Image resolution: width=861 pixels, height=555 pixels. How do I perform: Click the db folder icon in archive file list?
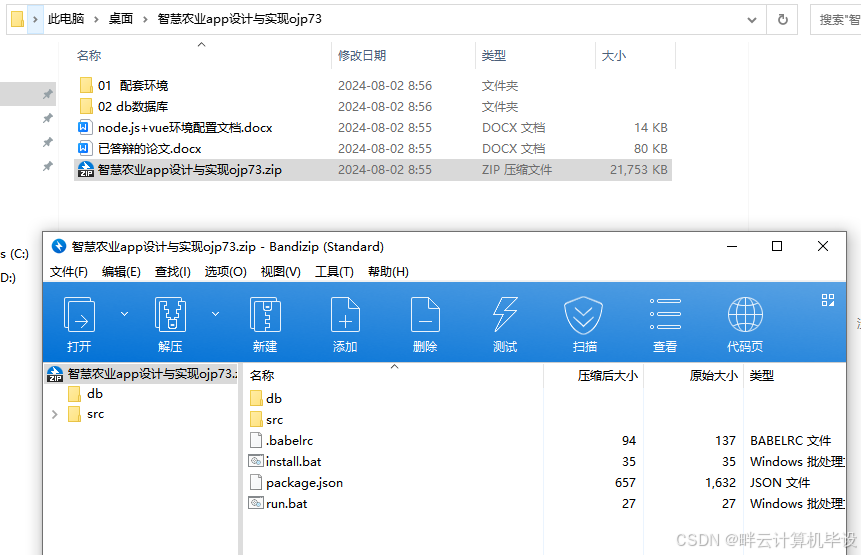(256, 399)
